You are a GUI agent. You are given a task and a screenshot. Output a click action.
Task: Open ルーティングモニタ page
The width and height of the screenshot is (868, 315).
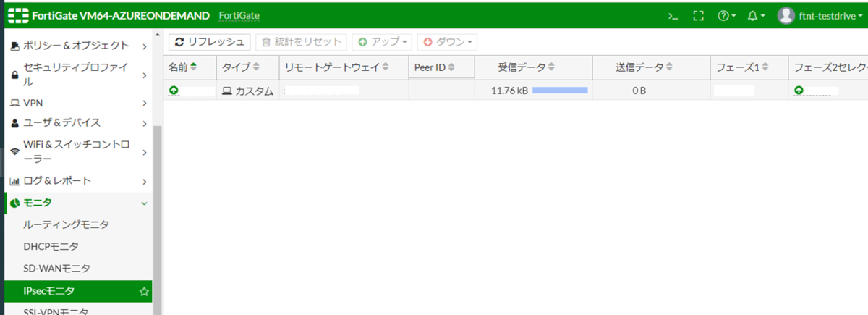click(67, 224)
